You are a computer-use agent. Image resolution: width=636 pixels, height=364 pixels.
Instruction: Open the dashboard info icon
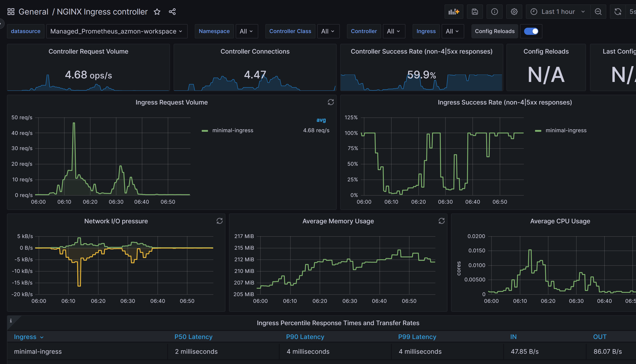click(494, 11)
